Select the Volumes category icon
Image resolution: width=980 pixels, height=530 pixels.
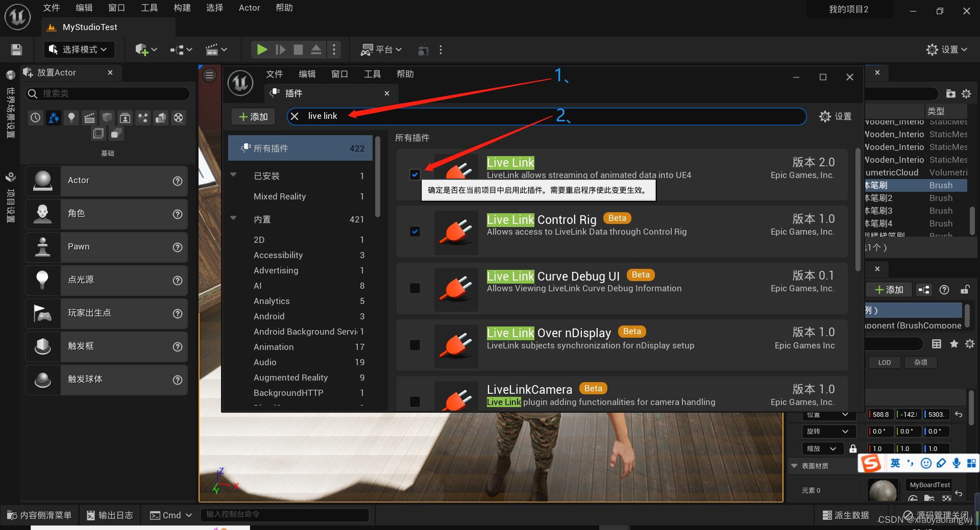99,134
